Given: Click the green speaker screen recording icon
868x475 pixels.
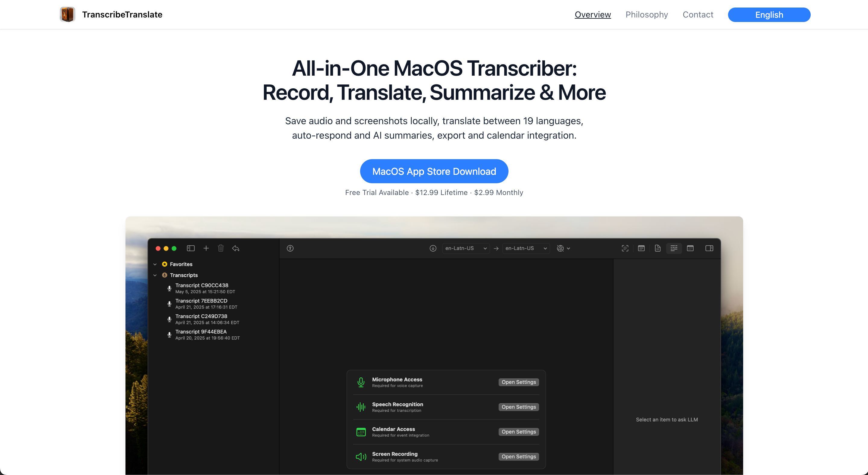Looking at the screenshot, I should 361,457.
